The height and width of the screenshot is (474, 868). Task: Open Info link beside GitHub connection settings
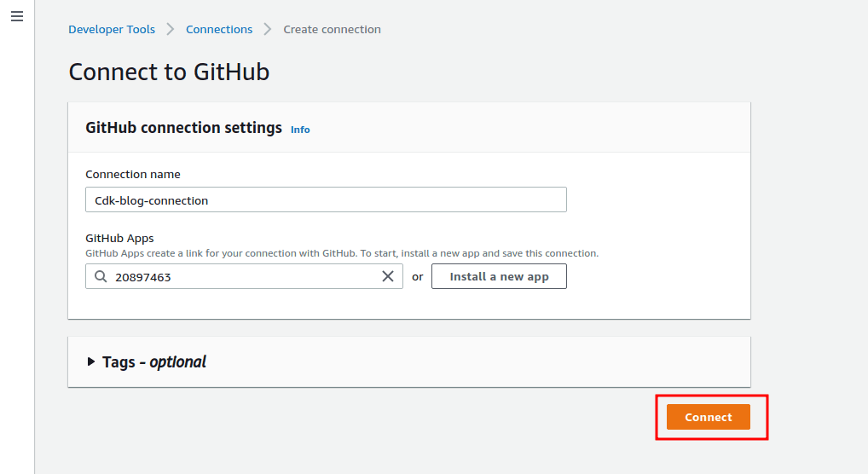[300, 130]
